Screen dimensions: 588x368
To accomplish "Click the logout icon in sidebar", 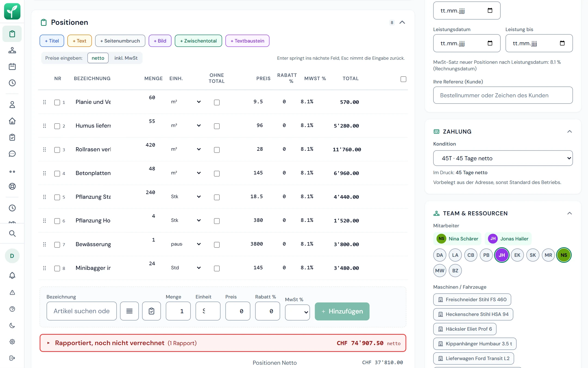I will 12,358.
